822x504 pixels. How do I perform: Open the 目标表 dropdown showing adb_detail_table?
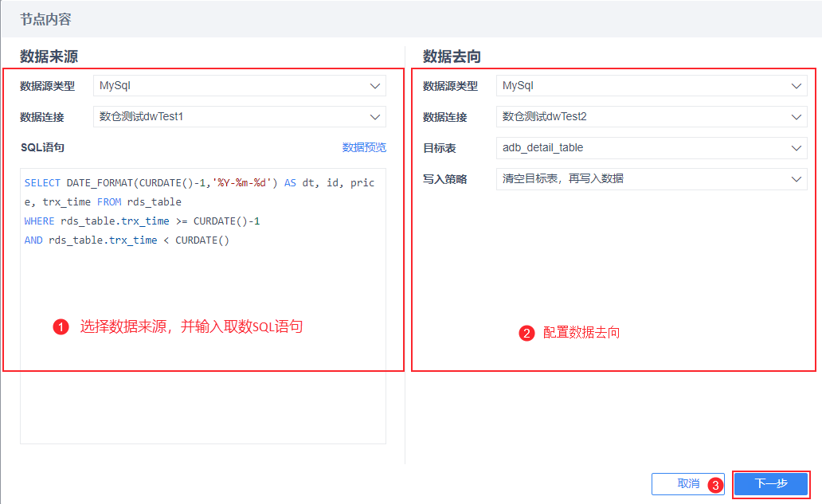coord(652,148)
